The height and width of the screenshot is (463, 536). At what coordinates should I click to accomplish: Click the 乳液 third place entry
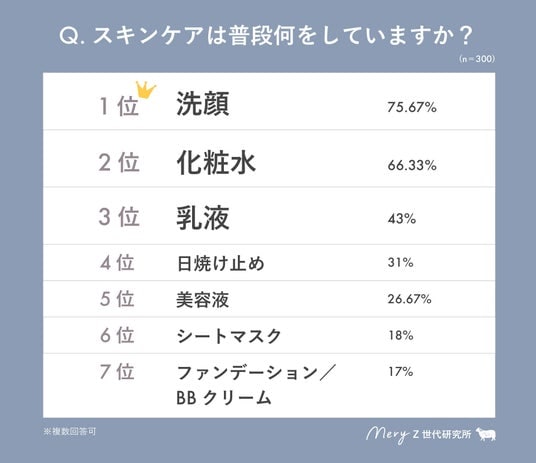coord(203,218)
